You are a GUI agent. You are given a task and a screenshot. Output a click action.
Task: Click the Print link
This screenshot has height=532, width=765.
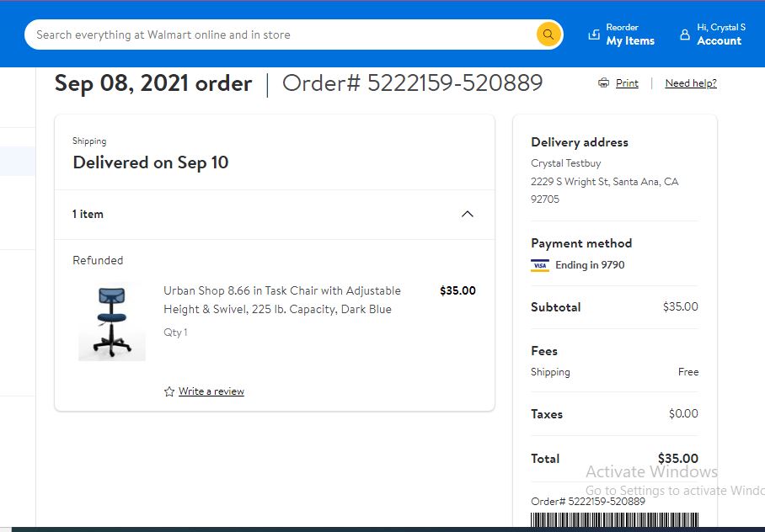[627, 82]
